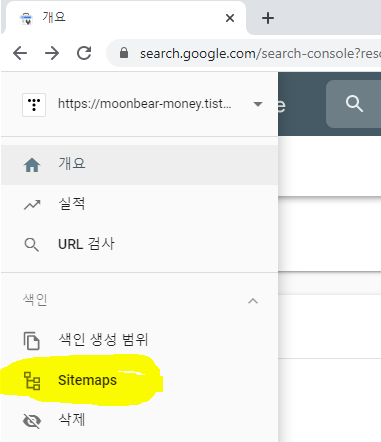Click the pages icon beside 색인 생성 범위
The image size is (381, 442).
pos(32,341)
